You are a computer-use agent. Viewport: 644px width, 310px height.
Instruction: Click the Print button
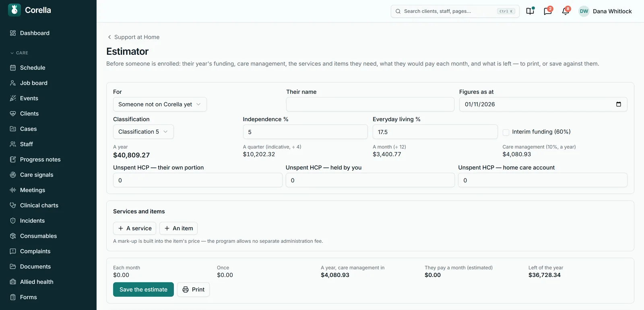point(193,289)
